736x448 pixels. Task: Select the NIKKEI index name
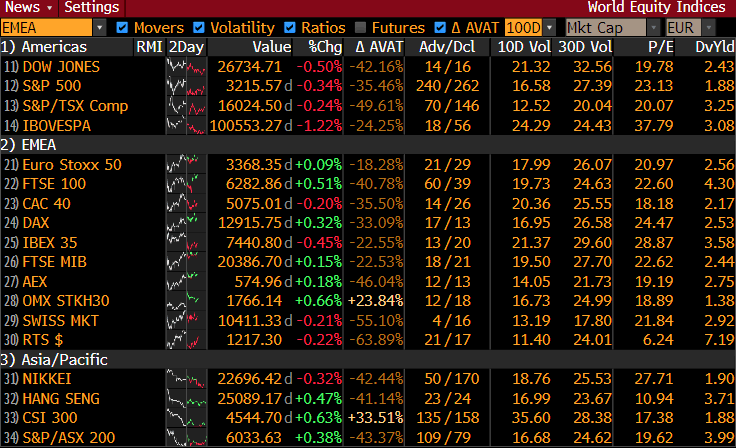[x=47, y=378]
